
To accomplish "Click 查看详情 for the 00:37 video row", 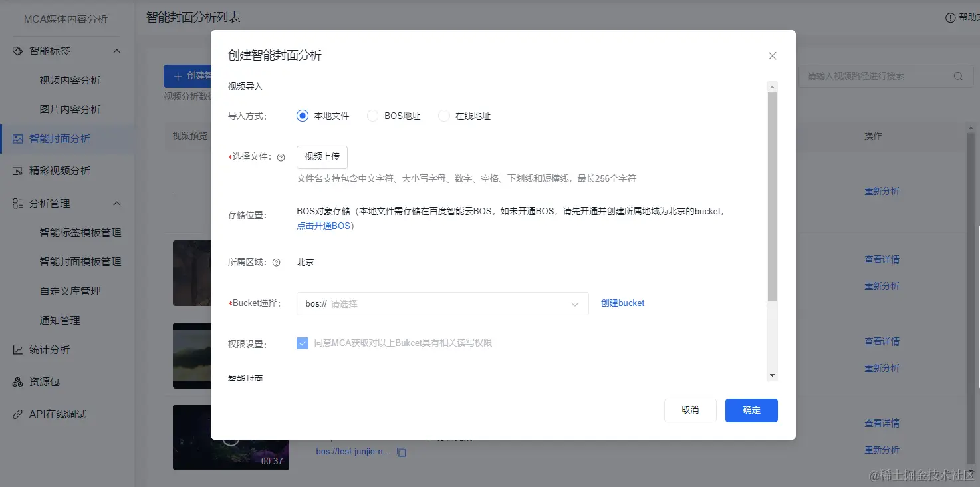I will pos(882,423).
